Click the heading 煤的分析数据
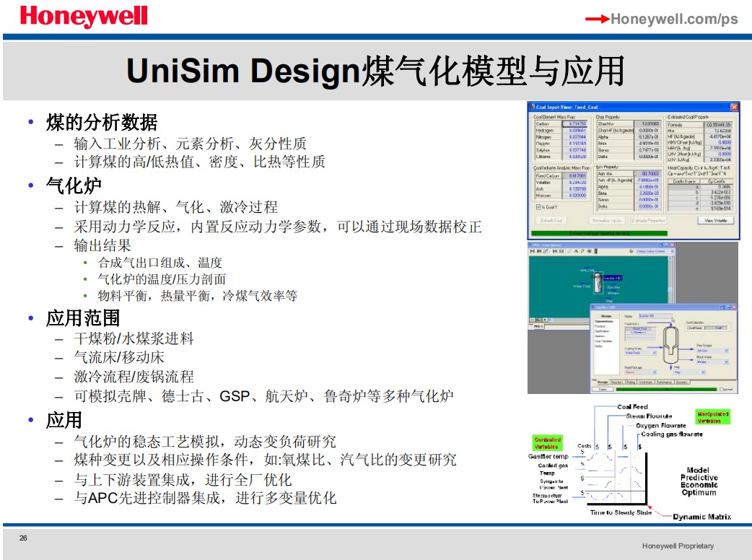The image size is (752, 560). pos(102,122)
